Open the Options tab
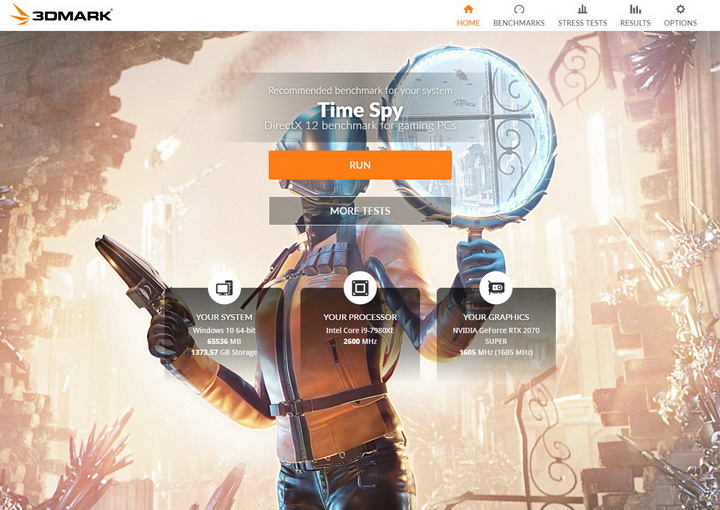Screen dimensions: 720x510 tap(680, 16)
